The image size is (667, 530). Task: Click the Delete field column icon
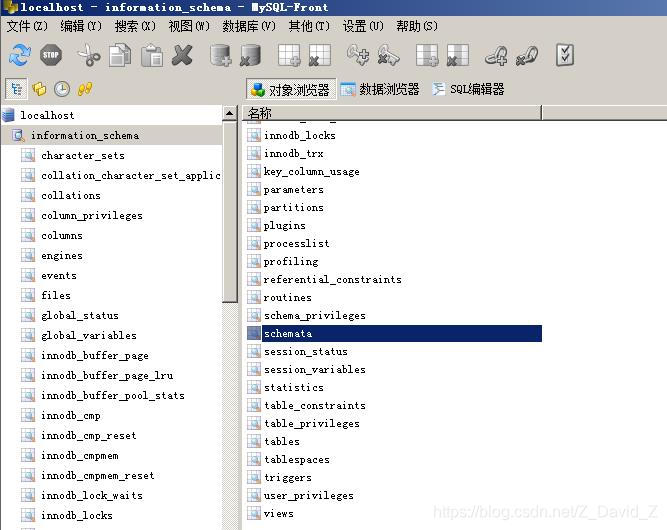point(458,55)
